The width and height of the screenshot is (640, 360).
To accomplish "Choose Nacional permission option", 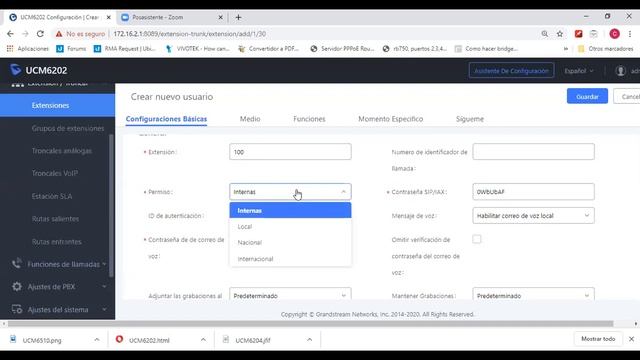I will pyautogui.click(x=290, y=242).
